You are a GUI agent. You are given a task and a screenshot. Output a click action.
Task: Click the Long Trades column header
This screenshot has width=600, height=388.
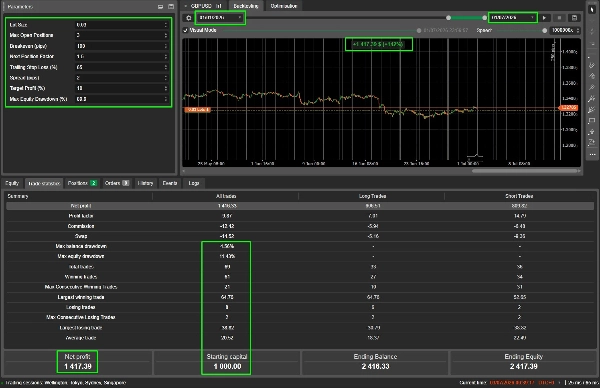[x=372, y=196]
